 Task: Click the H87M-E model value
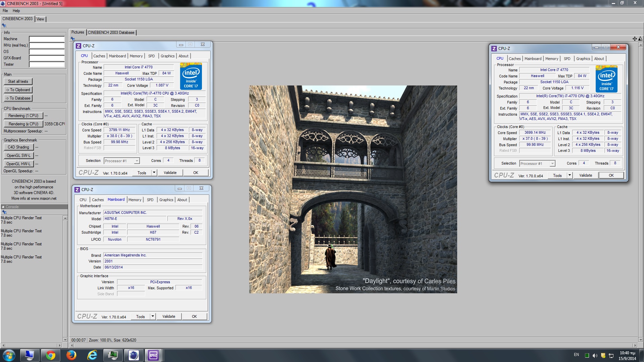(x=135, y=219)
